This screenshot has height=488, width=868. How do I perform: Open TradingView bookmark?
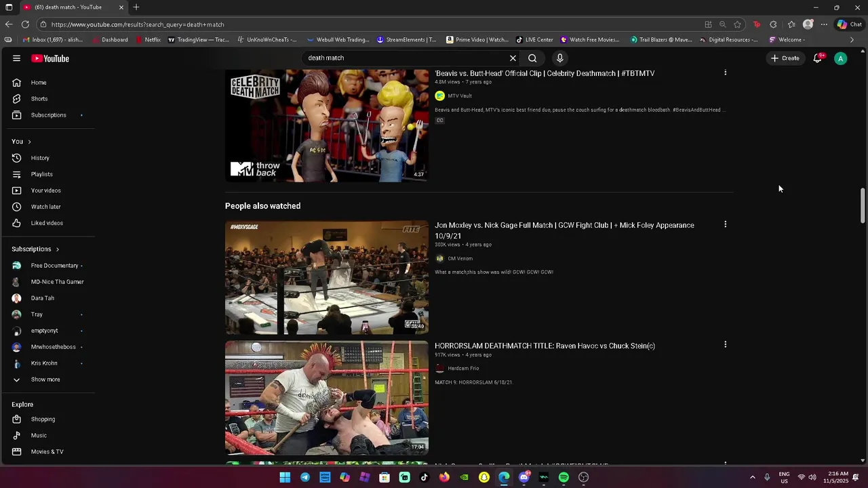199,40
